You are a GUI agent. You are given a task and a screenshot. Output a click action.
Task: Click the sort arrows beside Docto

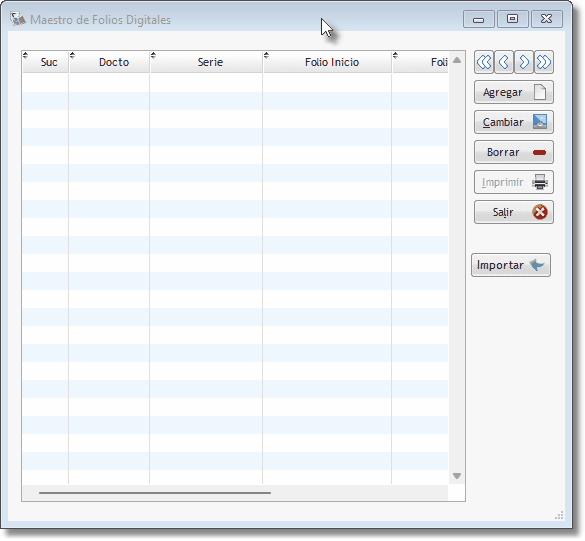(72, 56)
